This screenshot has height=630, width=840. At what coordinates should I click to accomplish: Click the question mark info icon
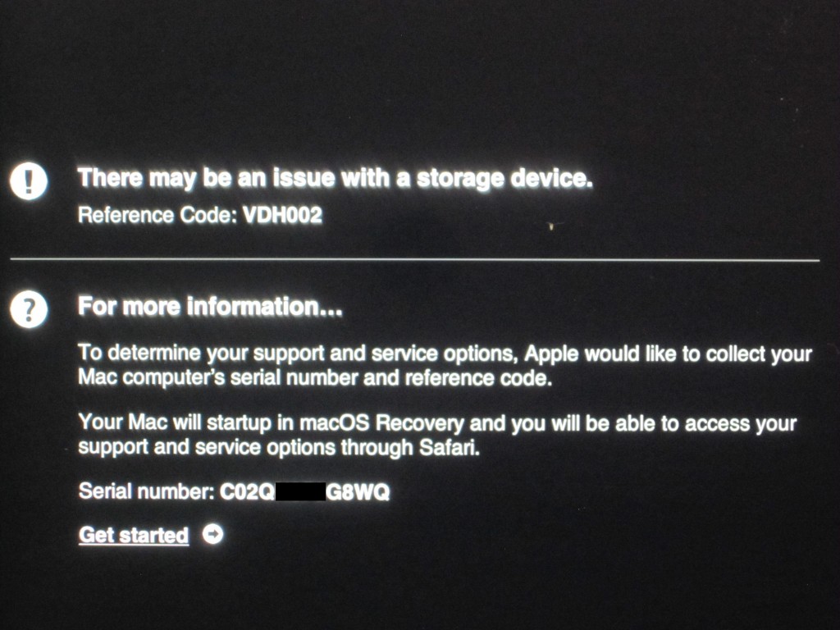pos(29,309)
